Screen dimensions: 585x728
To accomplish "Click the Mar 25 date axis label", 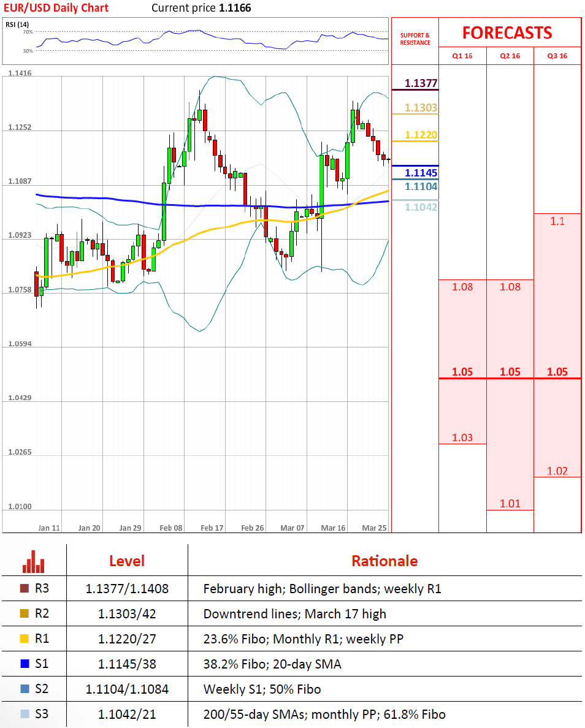I will [374, 528].
